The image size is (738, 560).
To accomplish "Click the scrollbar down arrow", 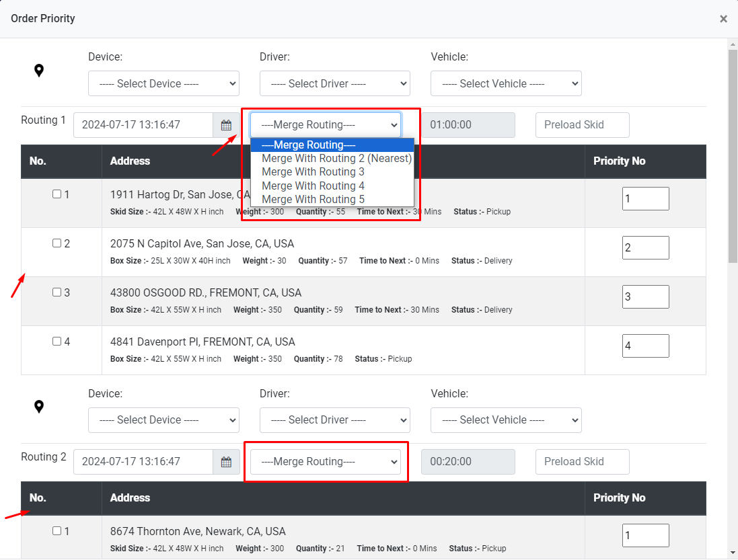I will click(x=733, y=553).
